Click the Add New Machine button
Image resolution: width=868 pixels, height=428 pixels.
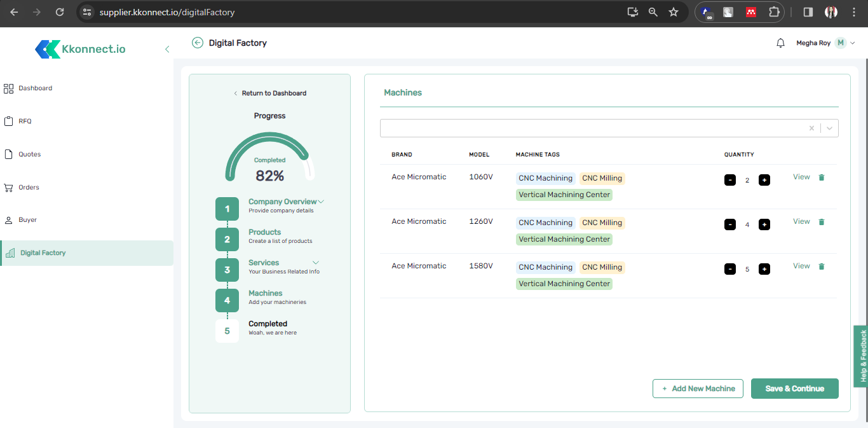click(x=698, y=389)
